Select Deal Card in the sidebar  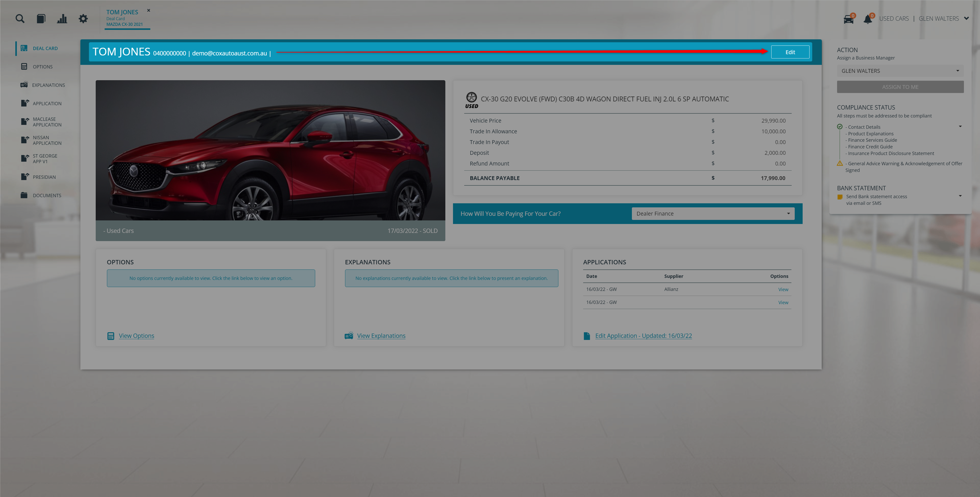[45, 48]
